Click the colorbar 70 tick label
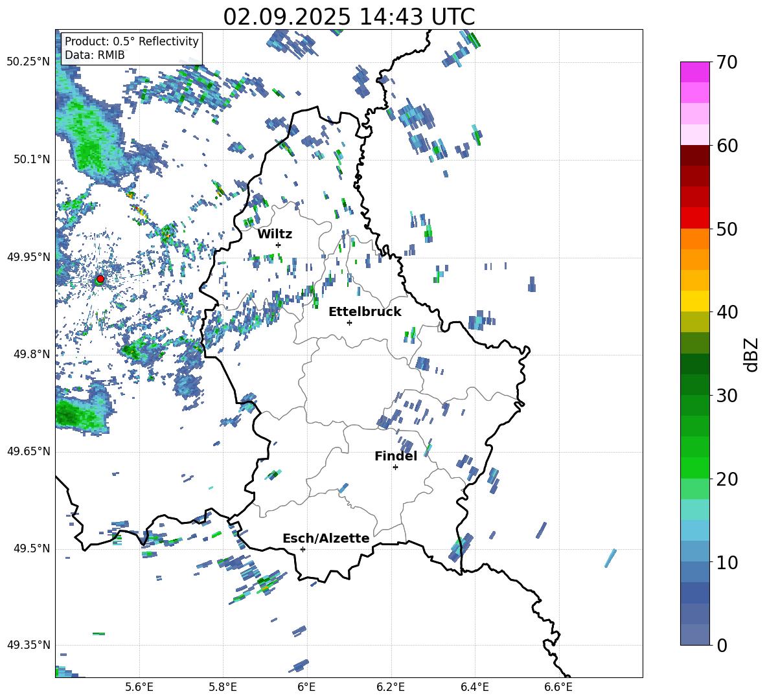Image resolution: width=767 pixels, height=700 pixels. (727, 62)
